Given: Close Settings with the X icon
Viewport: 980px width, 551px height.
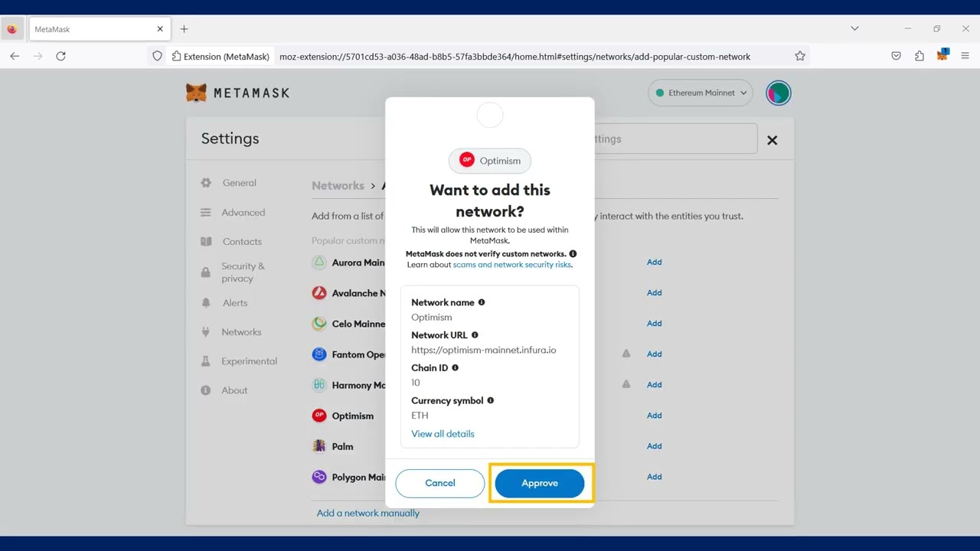Looking at the screenshot, I should click(773, 140).
